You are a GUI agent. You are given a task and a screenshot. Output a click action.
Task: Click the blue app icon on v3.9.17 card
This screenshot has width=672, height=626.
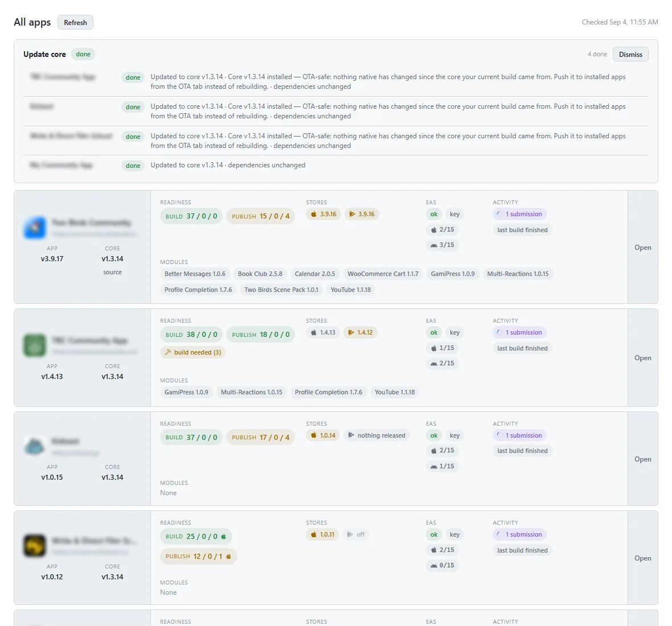35,228
